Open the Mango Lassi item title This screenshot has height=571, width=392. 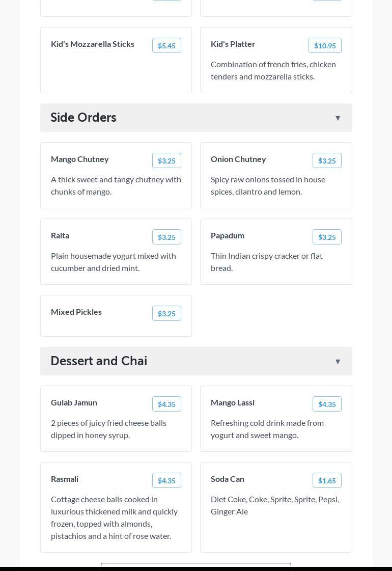tap(233, 402)
